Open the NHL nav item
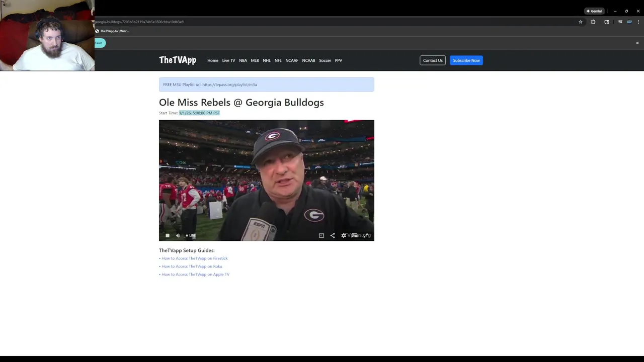644x362 pixels. 267,60
